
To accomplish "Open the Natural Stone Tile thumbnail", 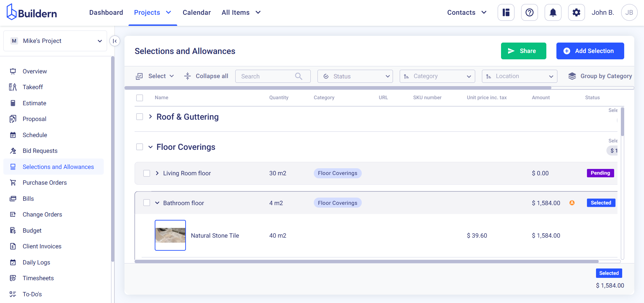I will pos(170,235).
